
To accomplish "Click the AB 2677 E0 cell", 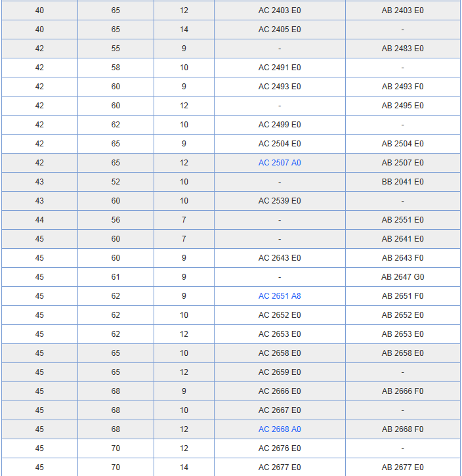I will (402, 467).
